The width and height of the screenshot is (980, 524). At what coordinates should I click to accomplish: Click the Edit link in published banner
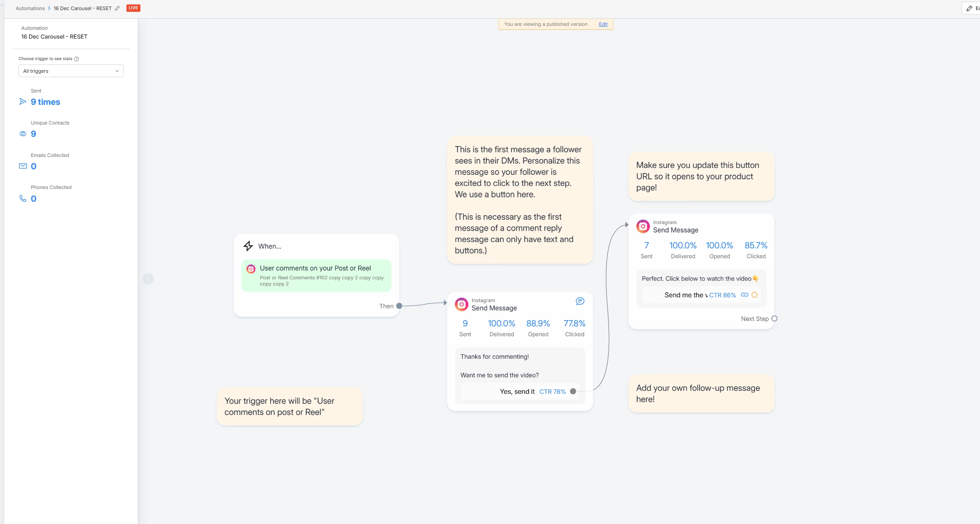point(603,24)
